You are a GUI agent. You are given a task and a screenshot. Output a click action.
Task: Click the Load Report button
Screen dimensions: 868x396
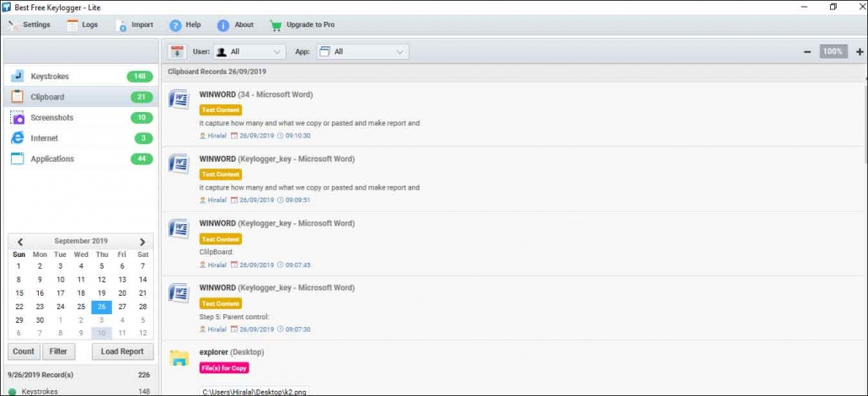(122, 351)
